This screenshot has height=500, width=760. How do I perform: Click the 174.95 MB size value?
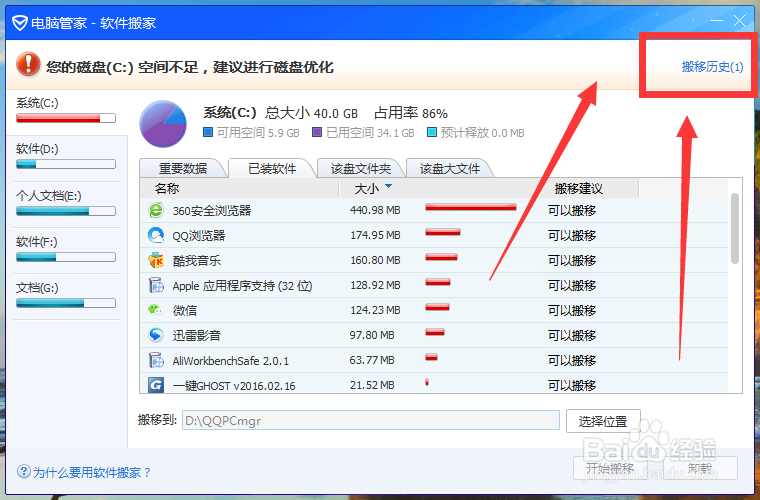(x=375, y=235)
